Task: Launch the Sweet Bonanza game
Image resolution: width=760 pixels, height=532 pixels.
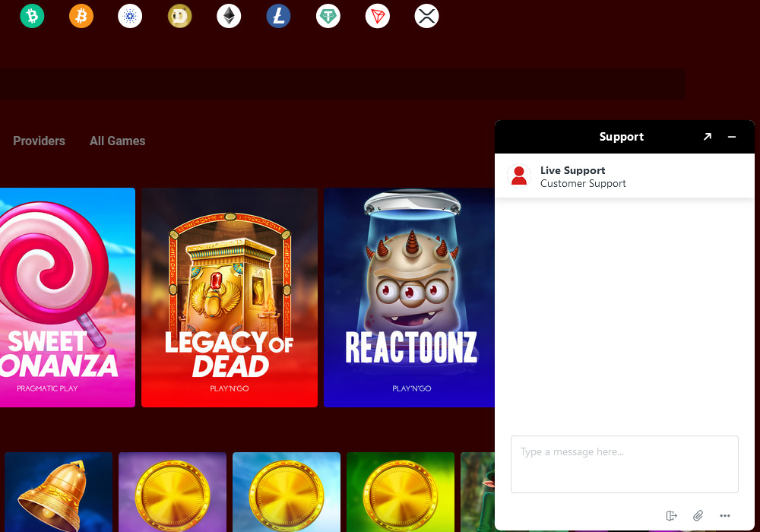Action: point(68,297)
